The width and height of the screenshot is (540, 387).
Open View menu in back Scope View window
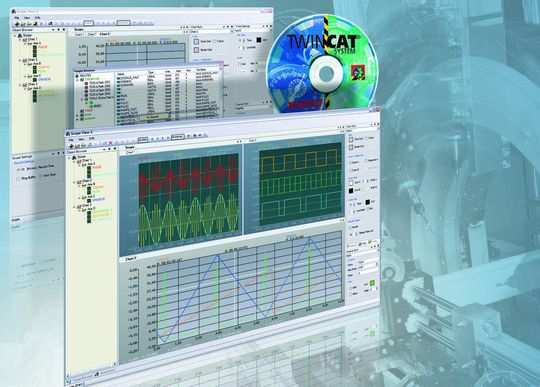tap(27, 18)
